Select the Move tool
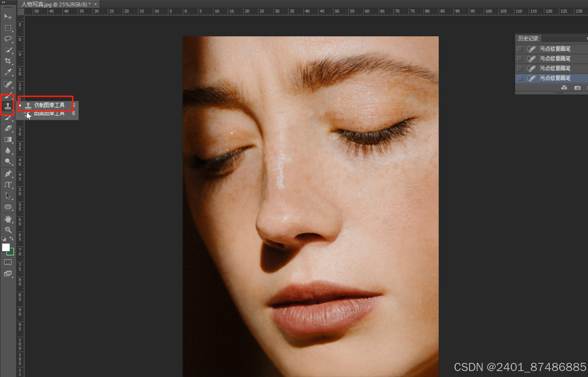588x377 pixels. tap(8, 17)
